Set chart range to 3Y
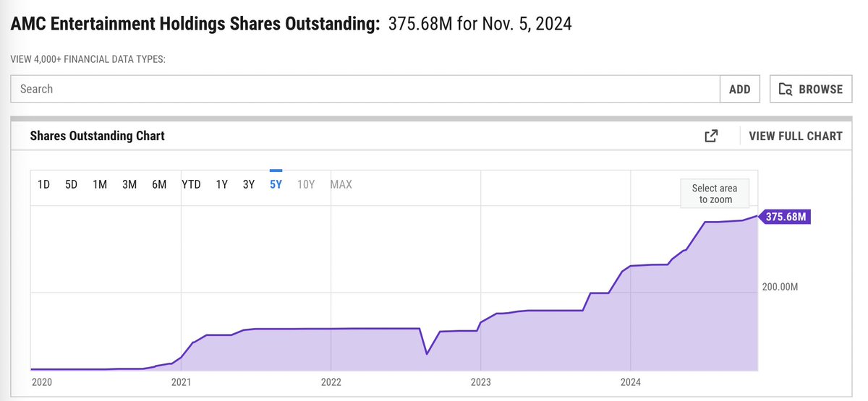This screenshot has width=868, height=401. tap(249, 184)
